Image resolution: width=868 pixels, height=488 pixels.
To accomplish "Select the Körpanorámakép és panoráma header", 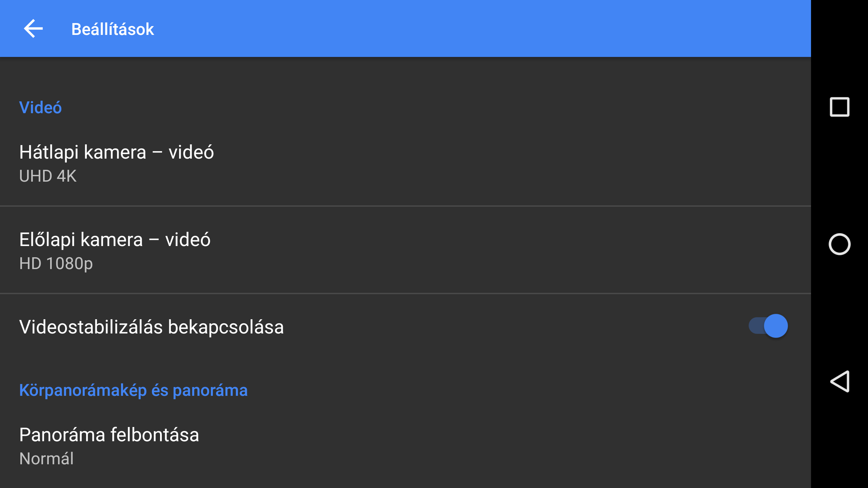I will point(133,390).
